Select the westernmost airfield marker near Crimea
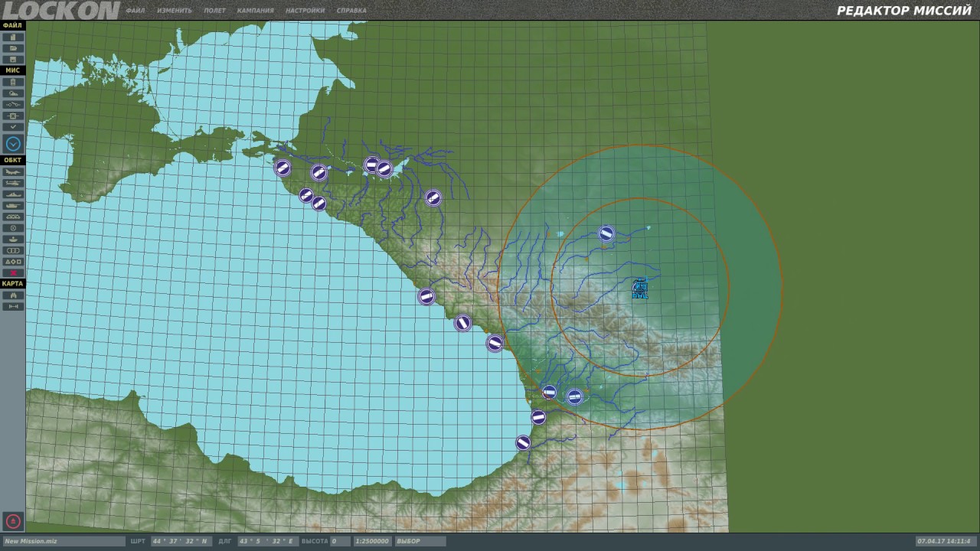 (x=283, y=167)
